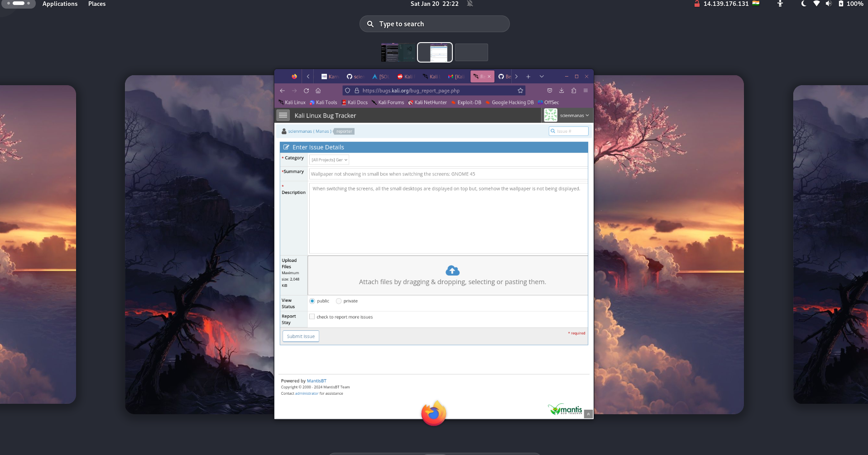
Task: Click the home icon in Firefox toolbar
Action: pos(318,91)
